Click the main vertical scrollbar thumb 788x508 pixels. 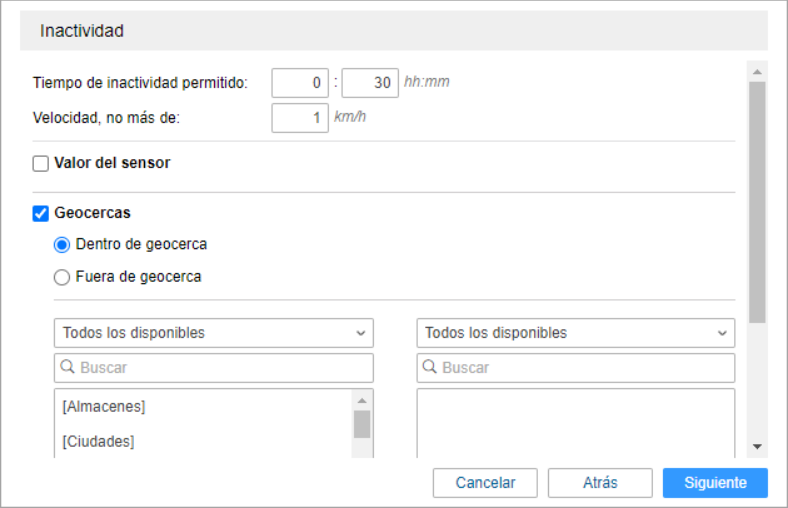(x=757, y=202)
